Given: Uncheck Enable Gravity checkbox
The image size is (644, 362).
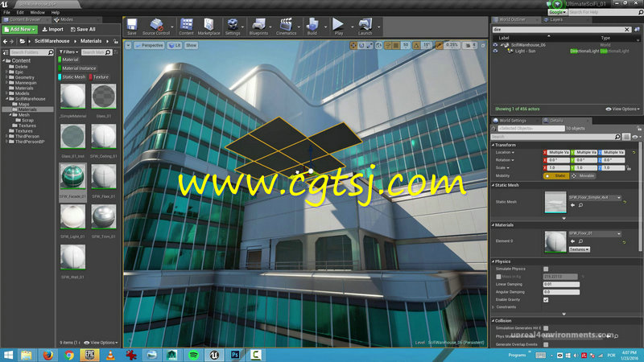Looking at the screenshot, I should coord(546,299).
